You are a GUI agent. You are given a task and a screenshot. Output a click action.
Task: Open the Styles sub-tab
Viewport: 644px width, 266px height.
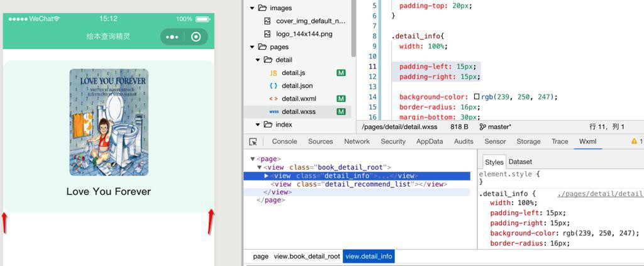coord(494,162)
